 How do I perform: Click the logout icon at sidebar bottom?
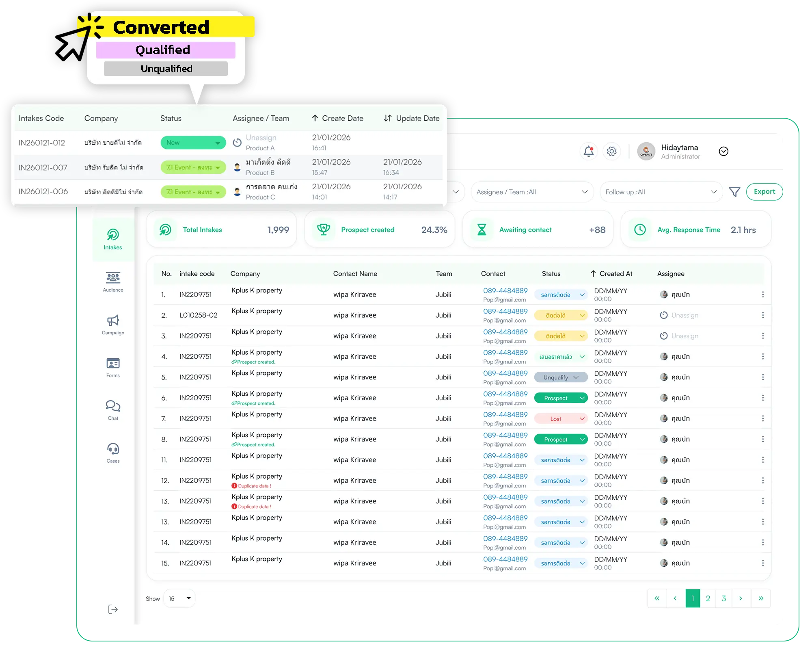coord(113,609)
